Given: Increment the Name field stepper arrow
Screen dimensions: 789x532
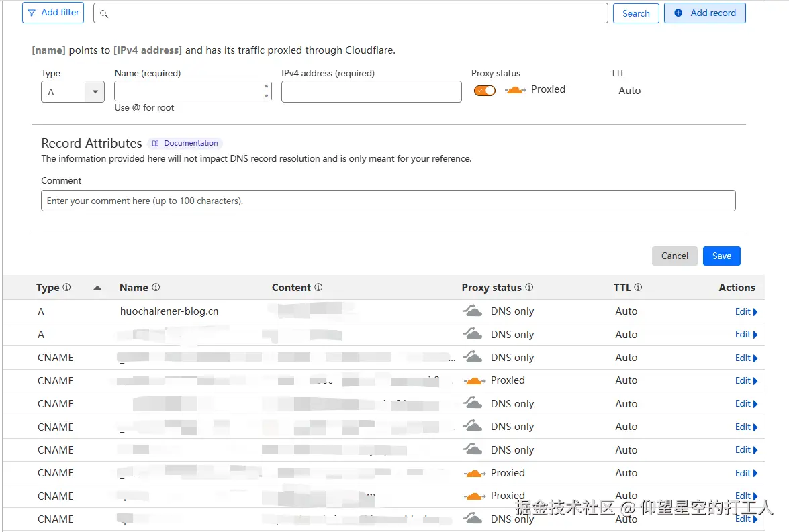Looking at the screenshot, I should [x=267, y=87].
